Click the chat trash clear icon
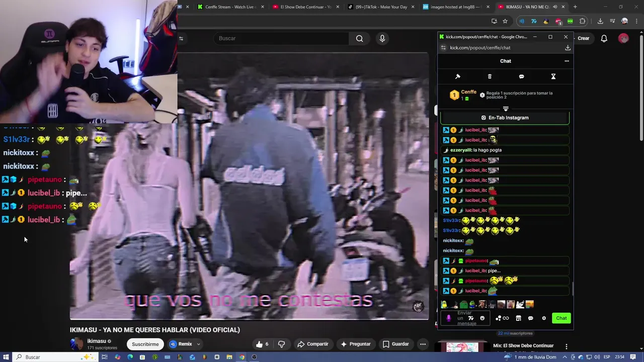 tap(490, 76)
